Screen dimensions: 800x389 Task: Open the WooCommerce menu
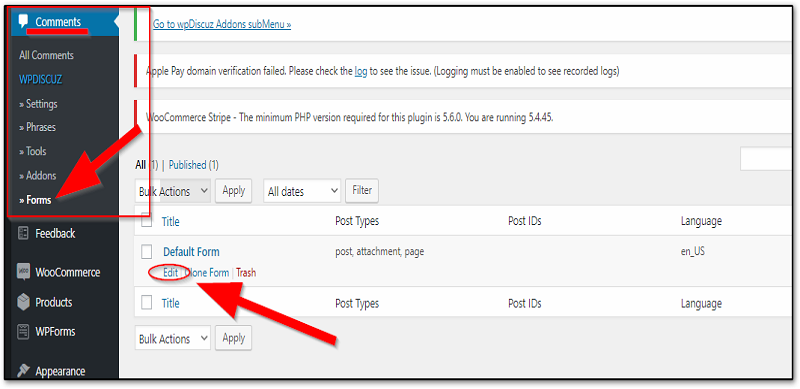point(67,273)
